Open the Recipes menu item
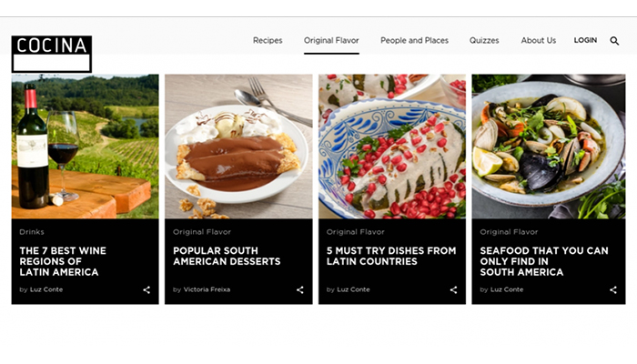This screenshot has width=637, height=364. (x=268, y=41)
